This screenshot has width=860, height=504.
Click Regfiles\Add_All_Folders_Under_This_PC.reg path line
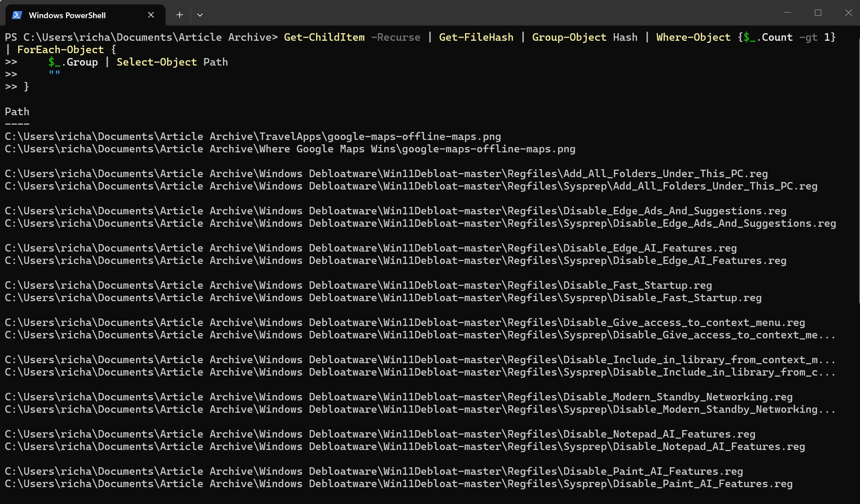(x=386, y=174)
